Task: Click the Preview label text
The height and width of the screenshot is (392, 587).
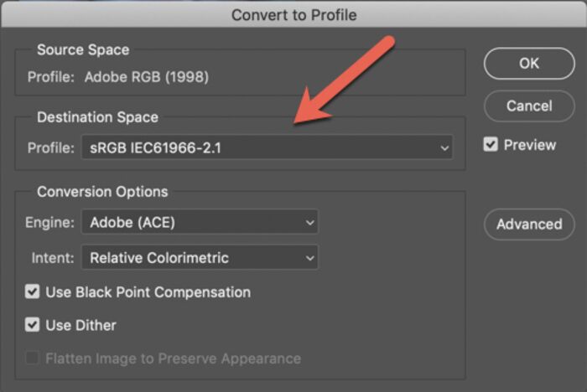Action: (x=530, y=145)
